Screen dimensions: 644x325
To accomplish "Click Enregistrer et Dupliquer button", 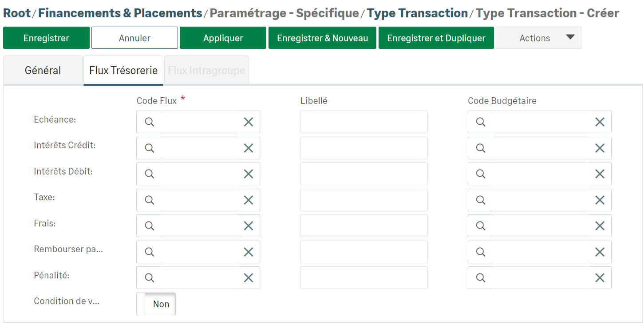I will [x=436, y=38].
